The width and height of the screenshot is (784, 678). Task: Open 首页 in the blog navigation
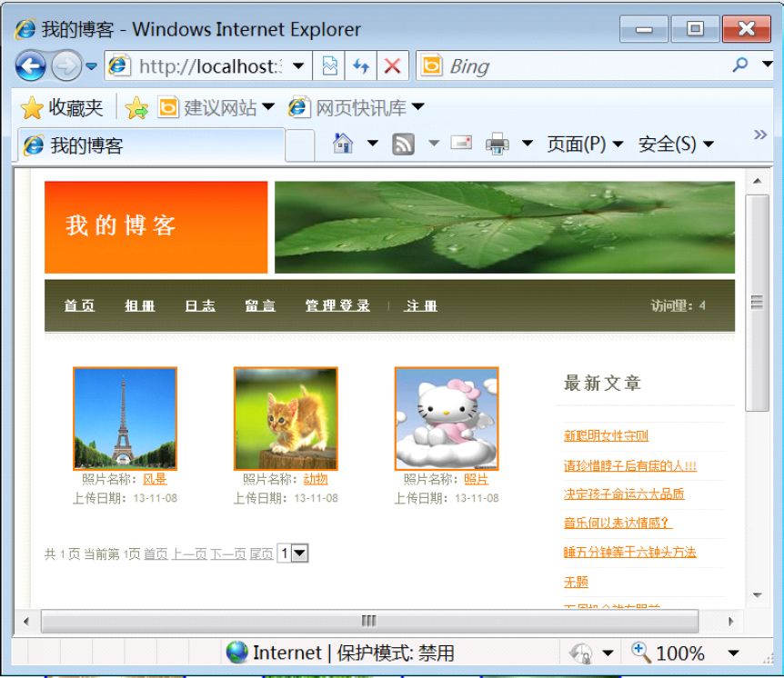click(79, 305)
